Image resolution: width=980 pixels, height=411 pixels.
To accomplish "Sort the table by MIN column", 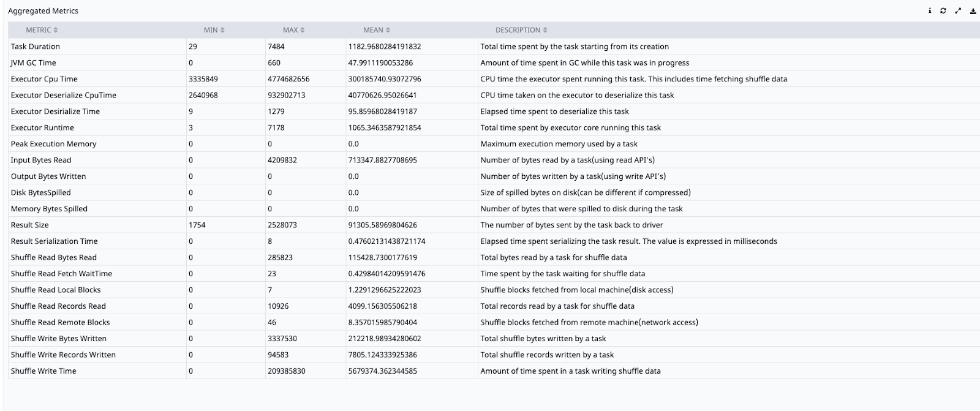I will pos(214,30).
